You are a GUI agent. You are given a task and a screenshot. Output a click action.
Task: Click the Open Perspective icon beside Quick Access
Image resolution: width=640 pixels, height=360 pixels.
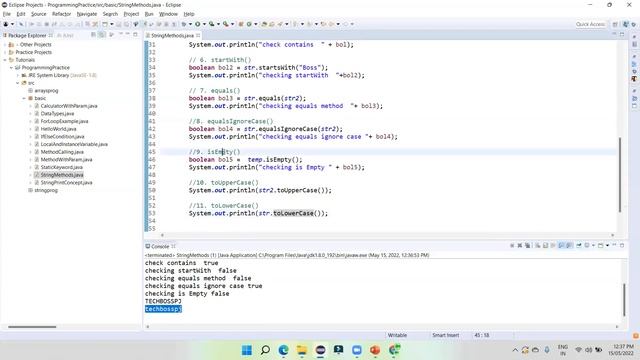(x=615, y=24)
